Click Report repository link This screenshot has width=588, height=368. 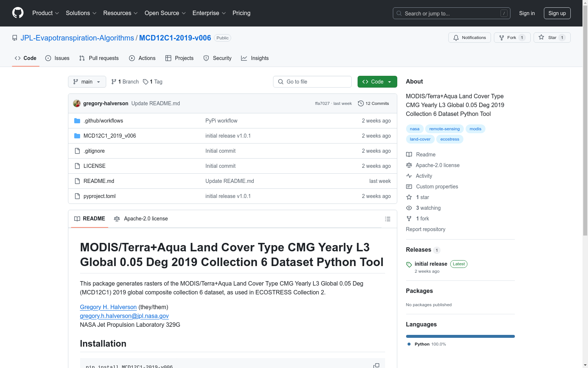(426, 229)
